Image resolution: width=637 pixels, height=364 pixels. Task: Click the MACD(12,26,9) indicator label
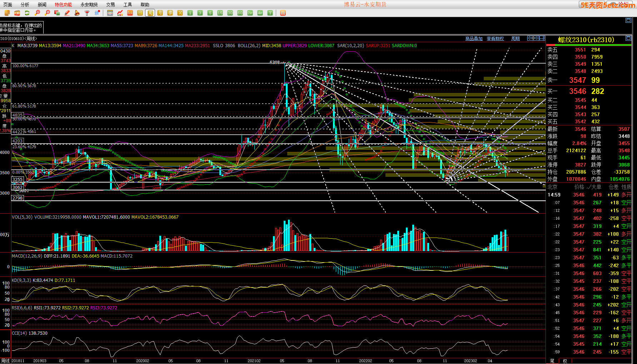click(27, 256)
